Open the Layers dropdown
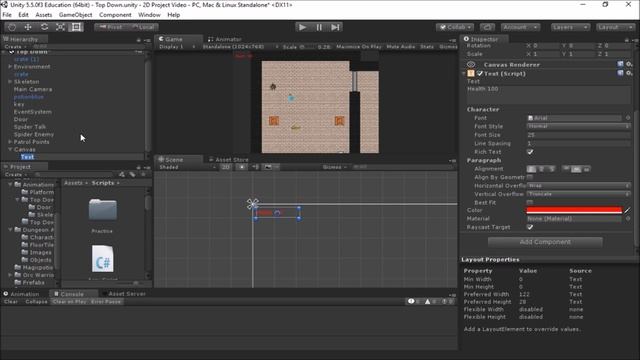 (x=570, y=27)
